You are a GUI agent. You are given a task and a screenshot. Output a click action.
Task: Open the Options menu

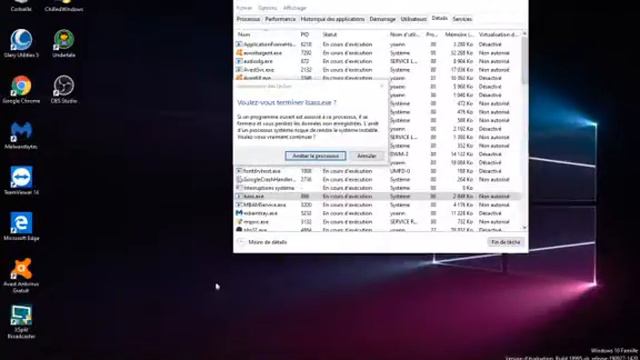268,8
